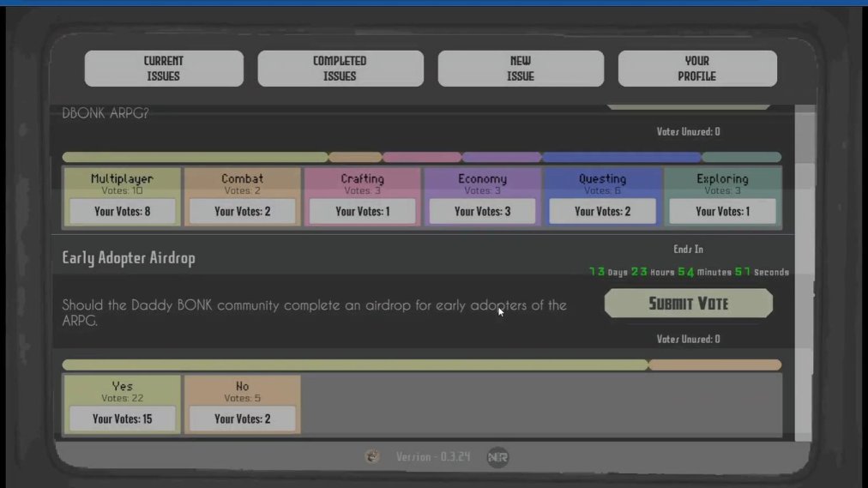Click the Exploring Your Votes box

pos(722,211)
